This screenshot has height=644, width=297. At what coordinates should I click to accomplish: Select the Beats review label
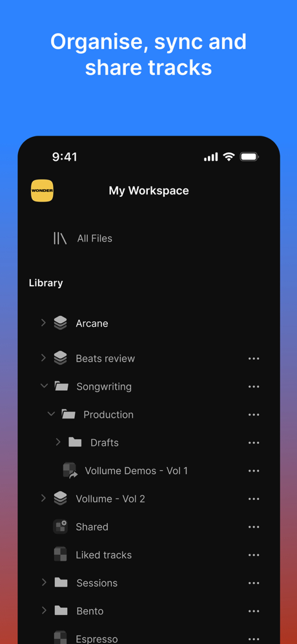coord(105,358)
